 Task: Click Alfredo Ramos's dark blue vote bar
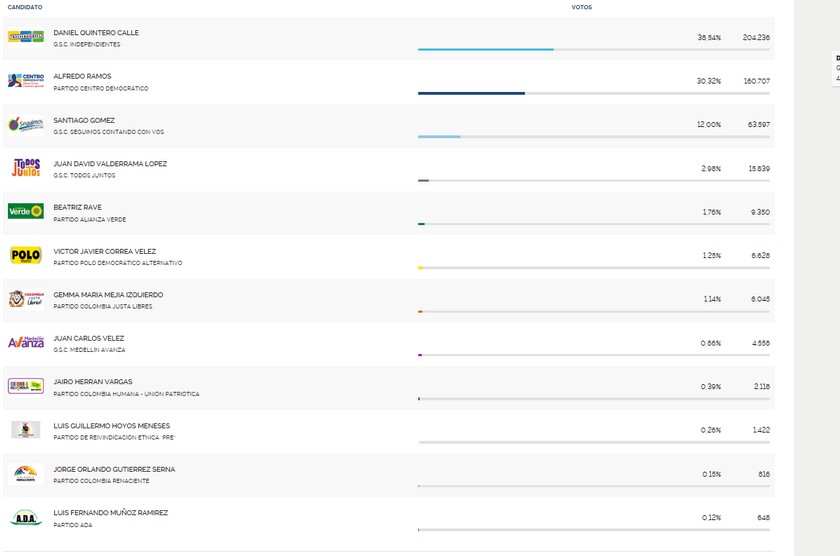pos(471,93)
